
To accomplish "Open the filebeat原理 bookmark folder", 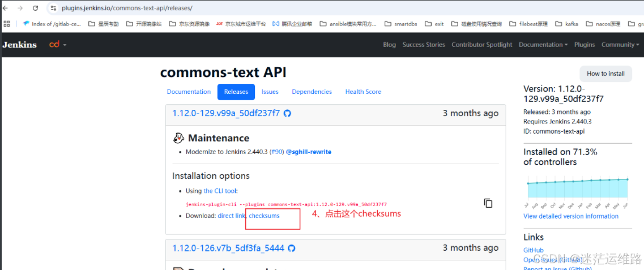I will coord(528,24).
